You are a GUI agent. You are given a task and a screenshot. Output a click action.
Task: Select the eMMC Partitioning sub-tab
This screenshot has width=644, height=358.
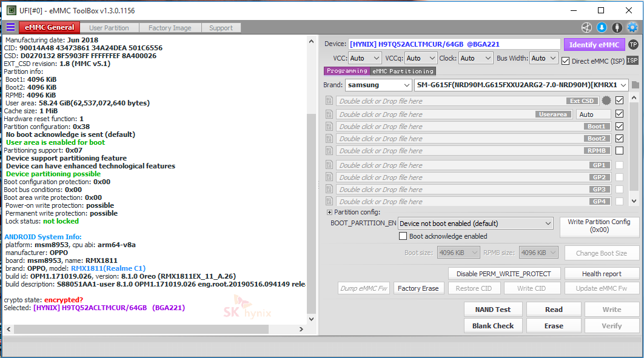click(x=403, y=71)
